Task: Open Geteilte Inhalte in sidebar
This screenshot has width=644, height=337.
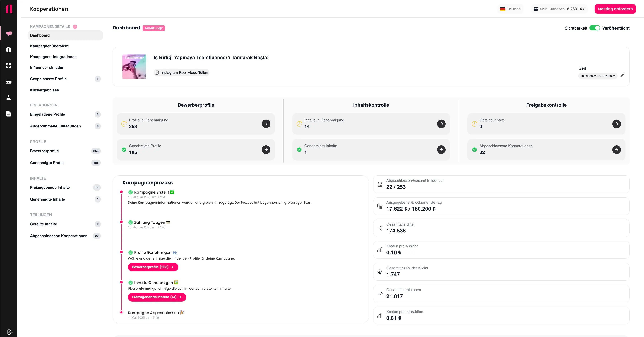Action: [66, 224]
